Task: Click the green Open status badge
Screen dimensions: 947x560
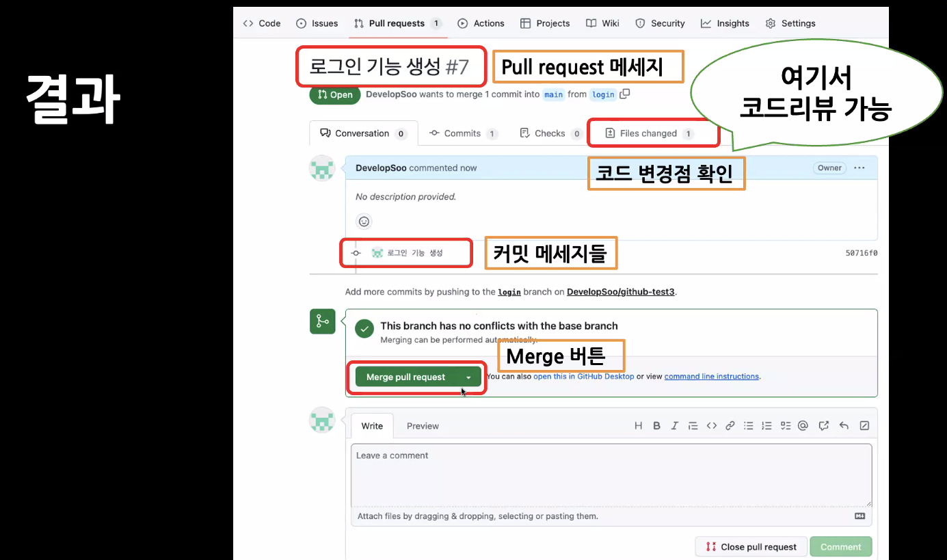Action: [x=335, y=94]
